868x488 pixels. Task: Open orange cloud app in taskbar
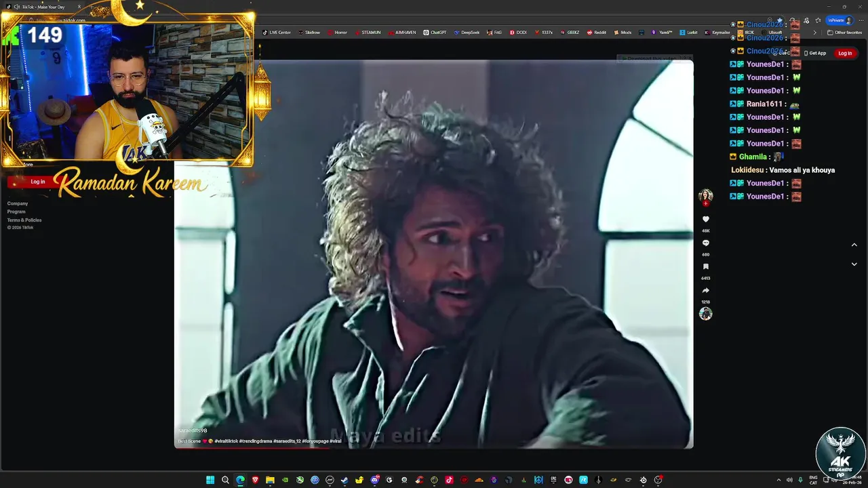click(x=478, y=480)
